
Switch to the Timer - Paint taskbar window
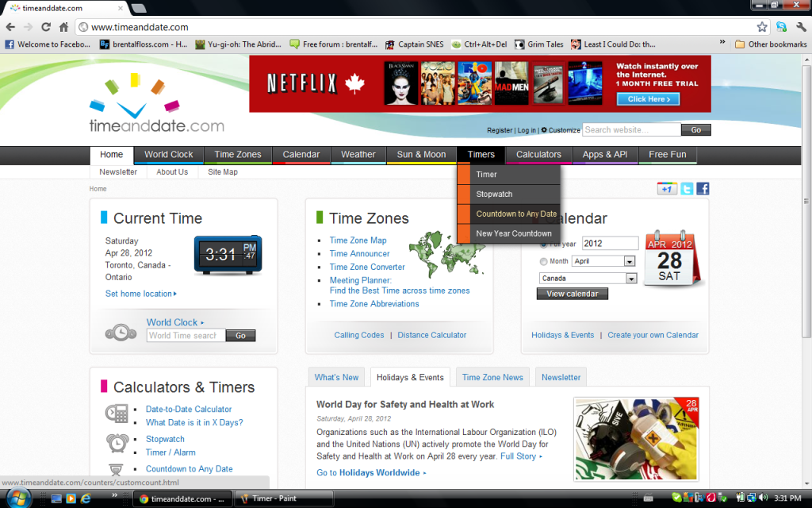click(284, 498)
